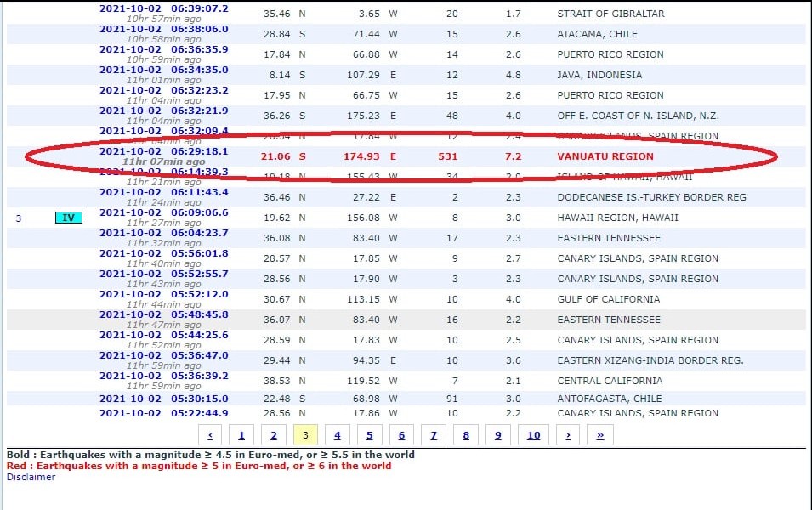
Task: Open the 06:29:18.1 Vanuatu earthquake entry
Action: (x=163, y=151)
